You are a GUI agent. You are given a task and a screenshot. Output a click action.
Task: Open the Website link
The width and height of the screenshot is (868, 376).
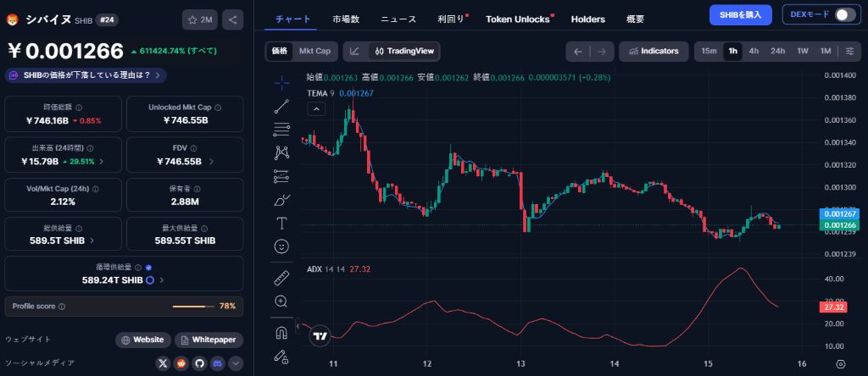tap(142, 340)
